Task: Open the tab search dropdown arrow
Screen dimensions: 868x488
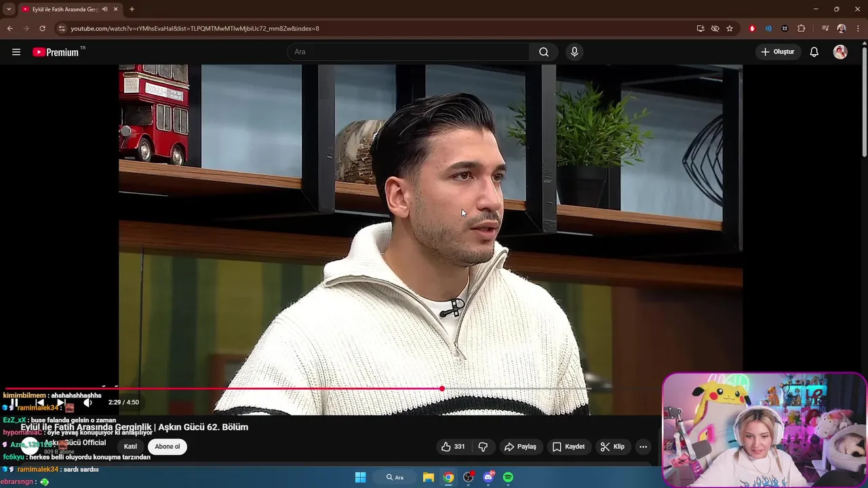Action: click(9, 9)
